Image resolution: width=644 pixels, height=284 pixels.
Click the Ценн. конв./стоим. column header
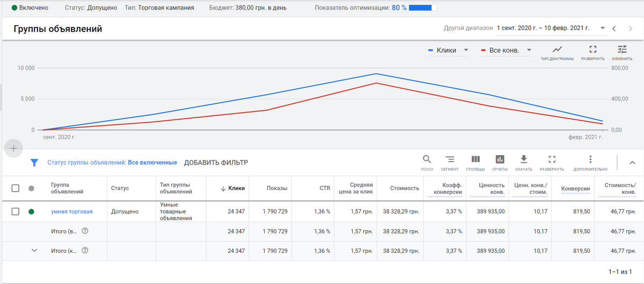tap(531, 188)
